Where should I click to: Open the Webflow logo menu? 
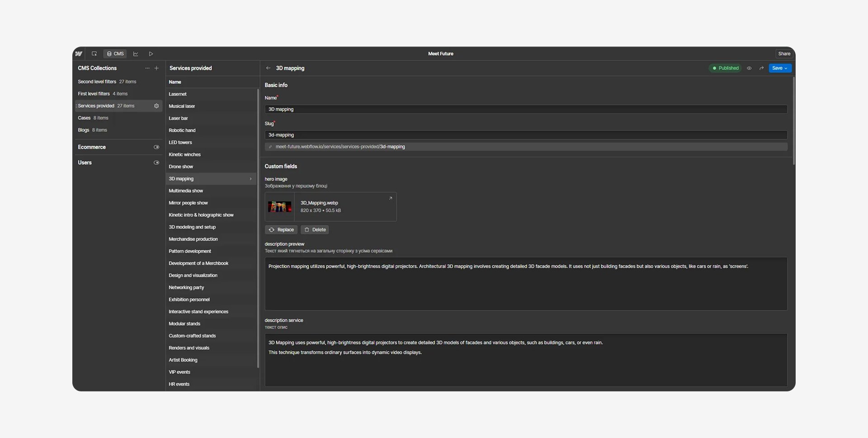pyautogui.click(x=79, y=54)
